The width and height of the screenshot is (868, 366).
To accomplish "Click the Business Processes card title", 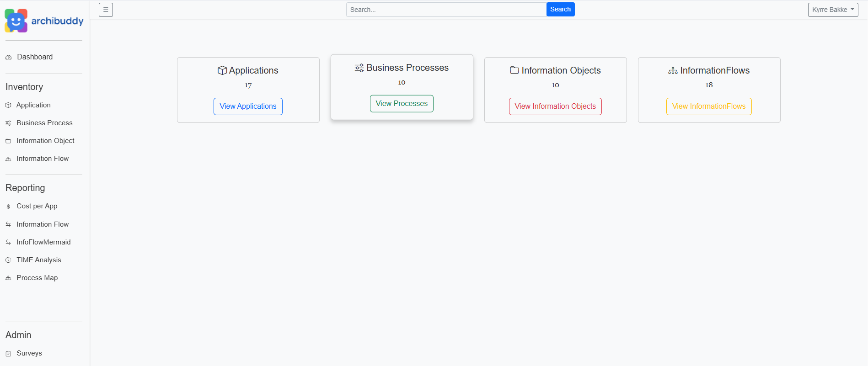I will point(407,68).
